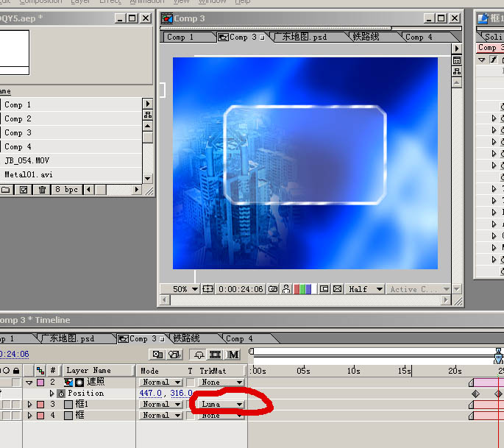The height and width of the screenshot is (448, 504).
Task: Toggle the enable motion blur M button
Action: [x=233, y=355]
